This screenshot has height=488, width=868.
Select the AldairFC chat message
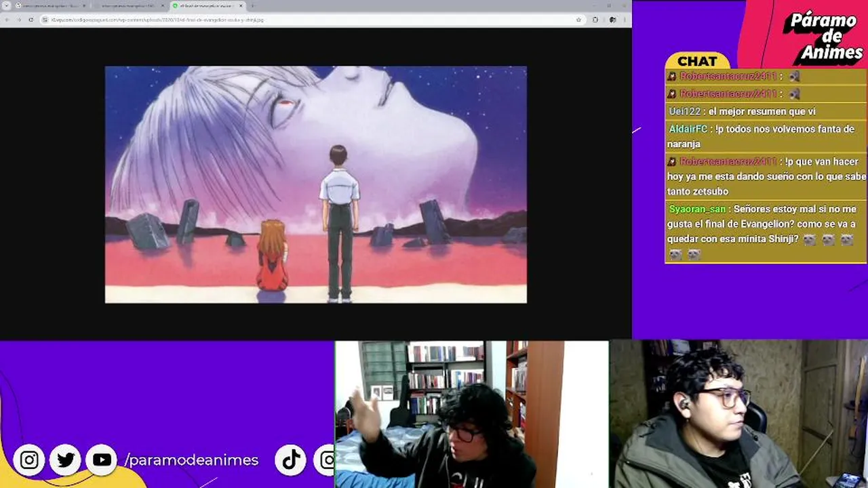[766, 136]
